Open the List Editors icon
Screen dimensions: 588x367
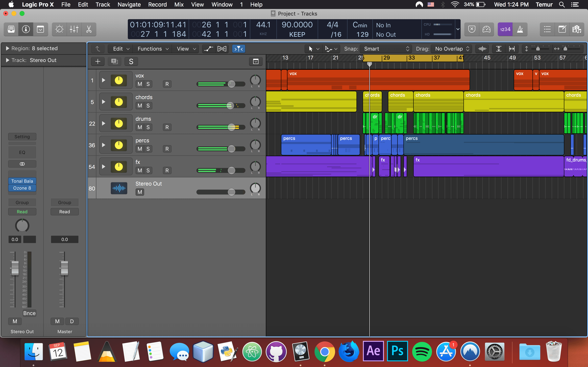pyautogui.click(x=547, y=29)
